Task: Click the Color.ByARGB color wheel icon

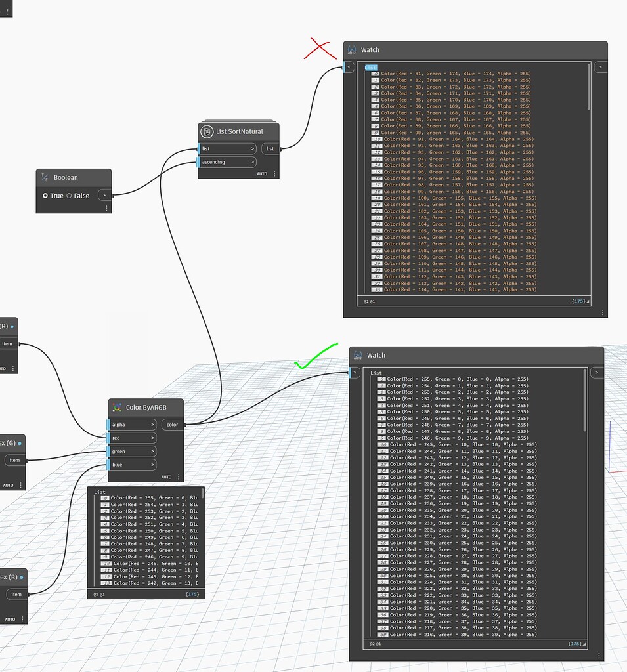Action: point(118,407)
